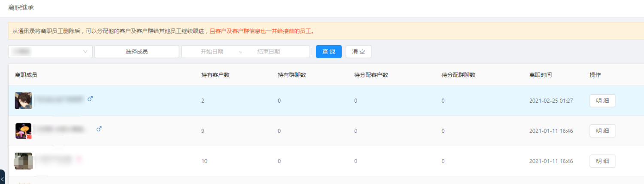This screenshot has width=644, height=184.
Task: Click customer count 10 in the third row
Action: point(204,161)
